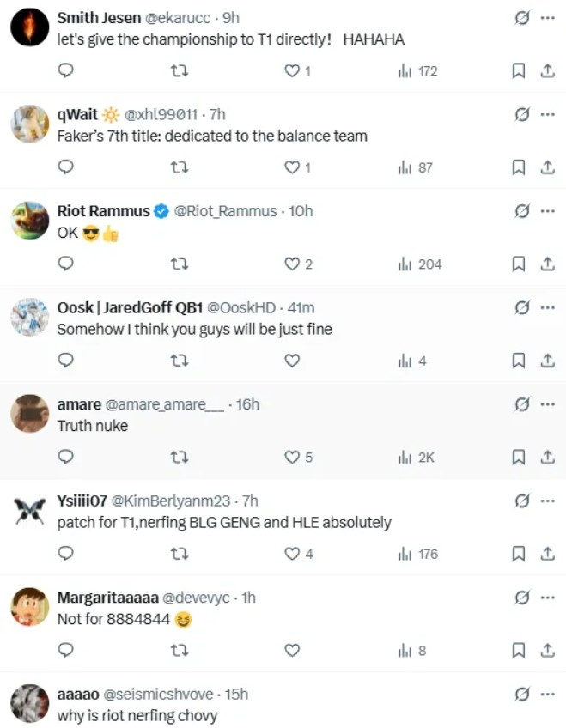Bookmark Ysiiii07's patch for T1 tweet
Screen dimensions: 566x728
pyautogui.click(x=518, y=554)
